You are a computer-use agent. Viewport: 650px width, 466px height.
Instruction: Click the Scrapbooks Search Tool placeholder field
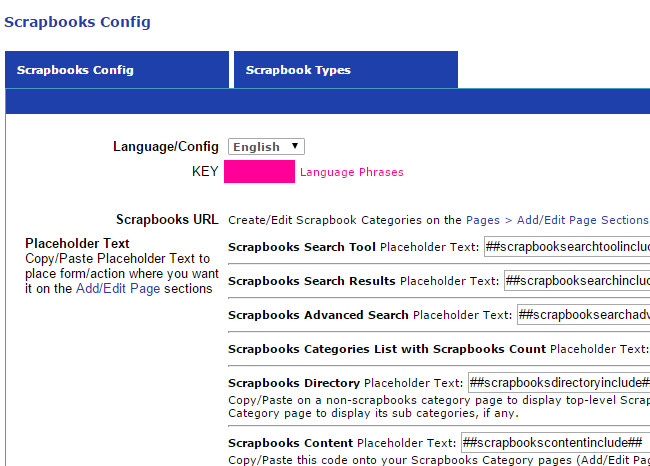[x=566, y=247]
